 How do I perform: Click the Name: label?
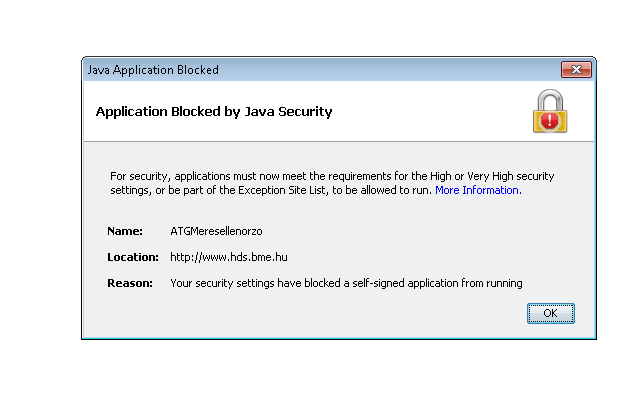(125, 231)
